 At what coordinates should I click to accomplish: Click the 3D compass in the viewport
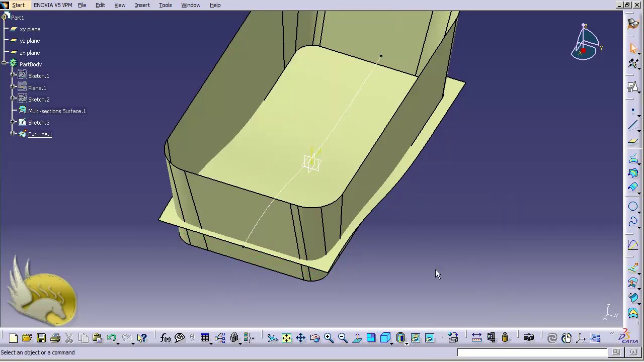[586, 43]
